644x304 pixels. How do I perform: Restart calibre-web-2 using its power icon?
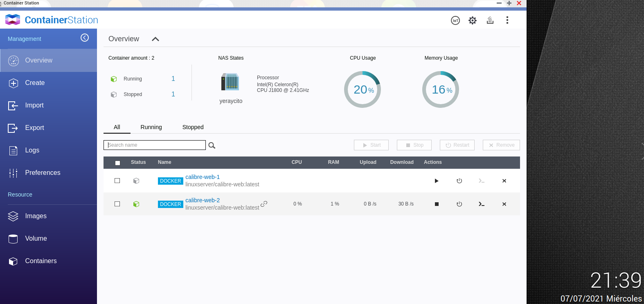pyautogui.click(x=459, y=204)
